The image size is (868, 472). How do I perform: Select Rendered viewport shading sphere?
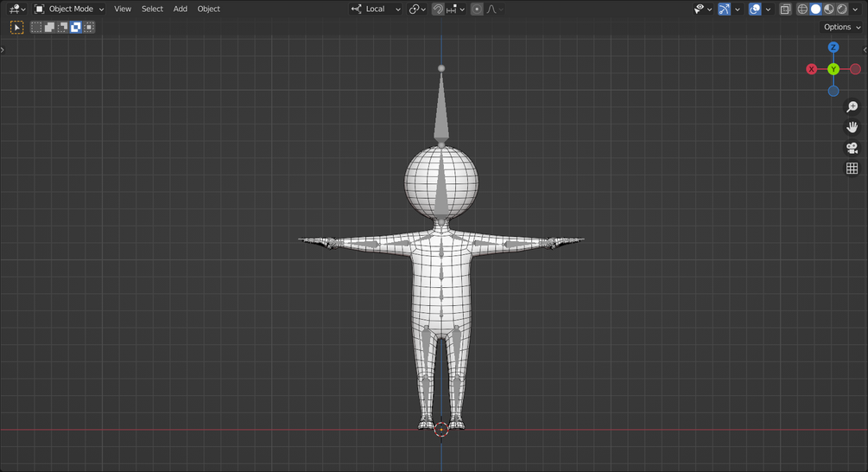[x=842, y=9]
